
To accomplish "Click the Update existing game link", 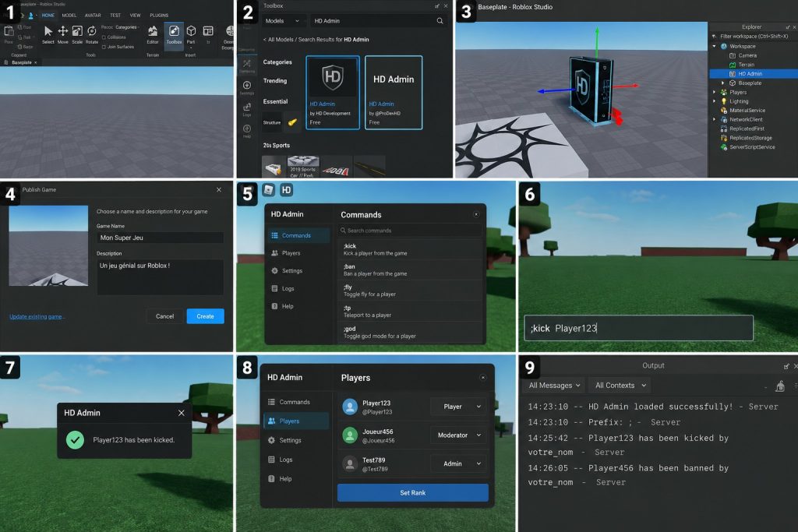I will (x=37, y=317).
